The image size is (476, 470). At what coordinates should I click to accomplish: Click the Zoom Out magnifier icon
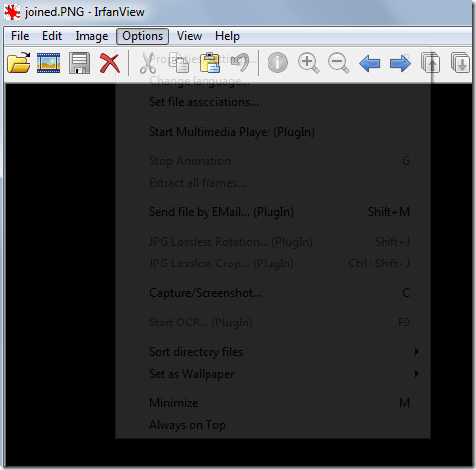[x=339, y=63]
